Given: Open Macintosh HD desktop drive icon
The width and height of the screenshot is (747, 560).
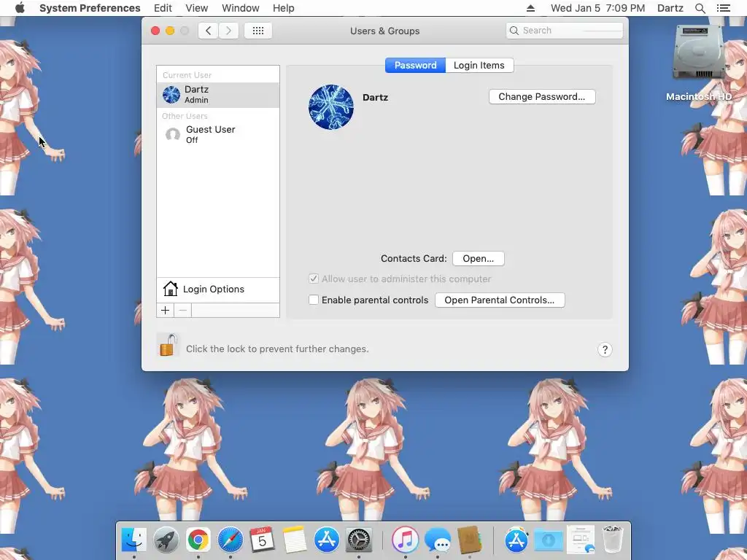Looking at the screenshot, I should point(698,52).
